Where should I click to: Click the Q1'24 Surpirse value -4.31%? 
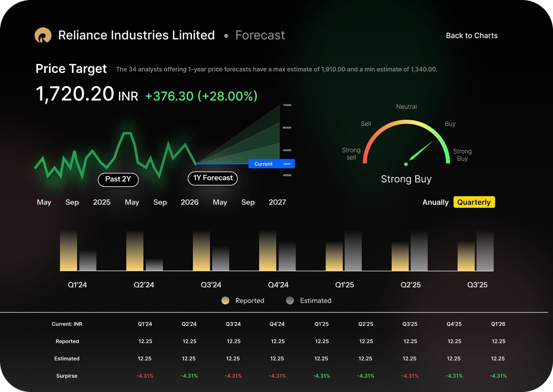[x=145, y=376]
